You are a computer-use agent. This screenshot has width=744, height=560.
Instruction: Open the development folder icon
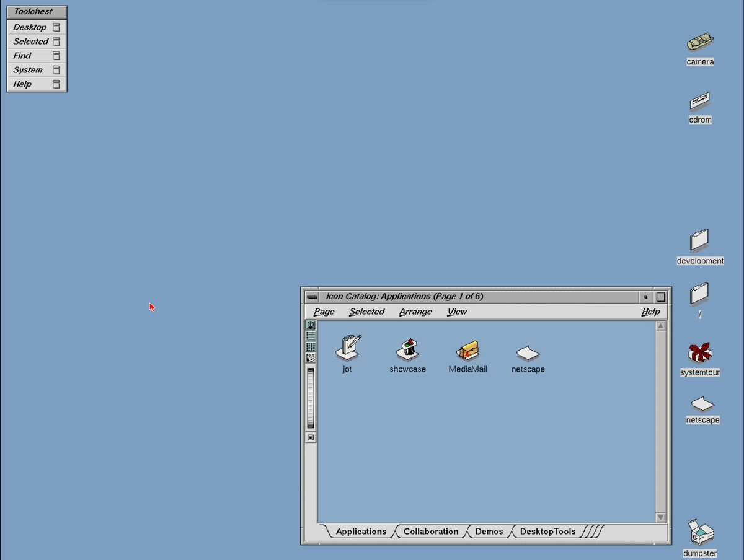700,240
